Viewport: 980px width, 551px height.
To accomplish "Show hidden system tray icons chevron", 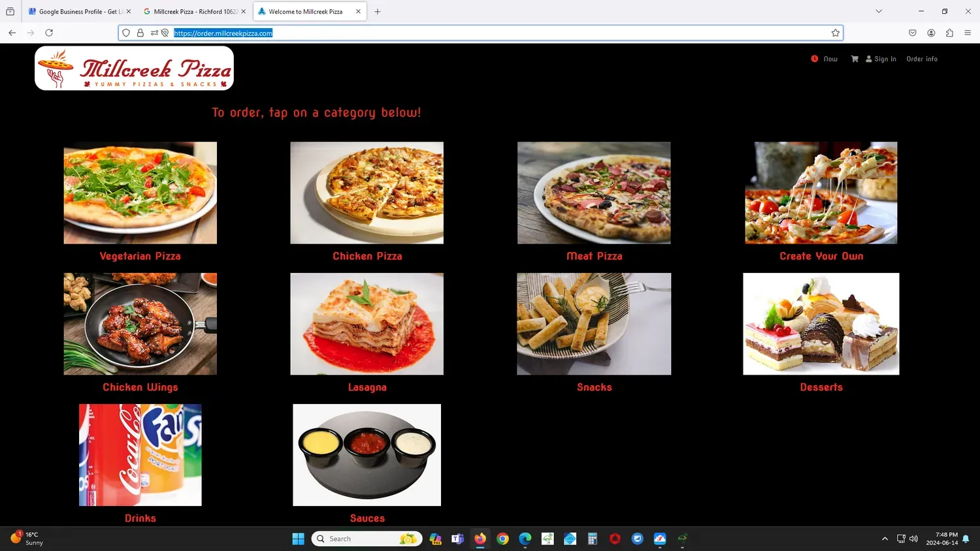I will click(x=885, y=539).
